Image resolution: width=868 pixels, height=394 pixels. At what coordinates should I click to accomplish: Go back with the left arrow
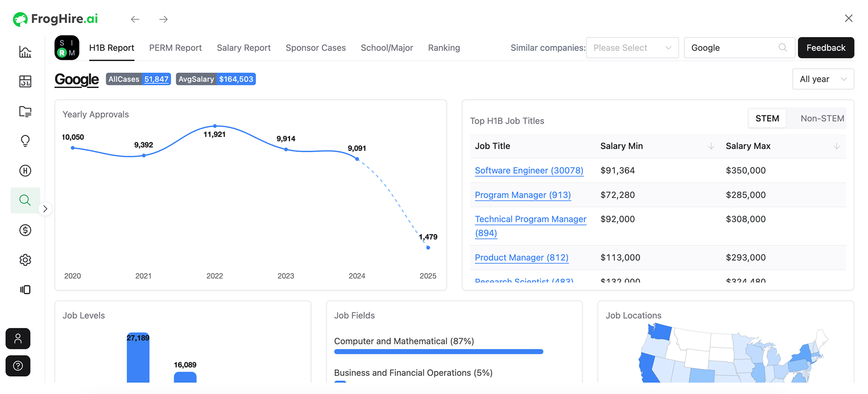pyautogui.click(x=135, y=19)
